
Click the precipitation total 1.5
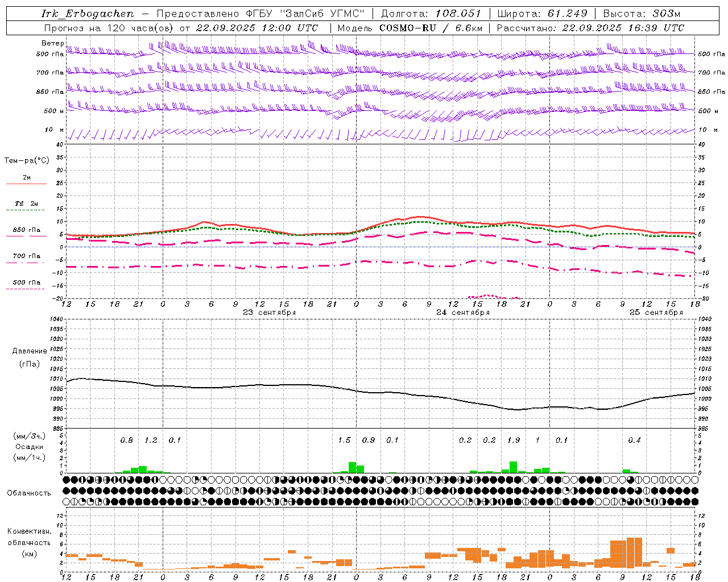[x=344, y=440]
